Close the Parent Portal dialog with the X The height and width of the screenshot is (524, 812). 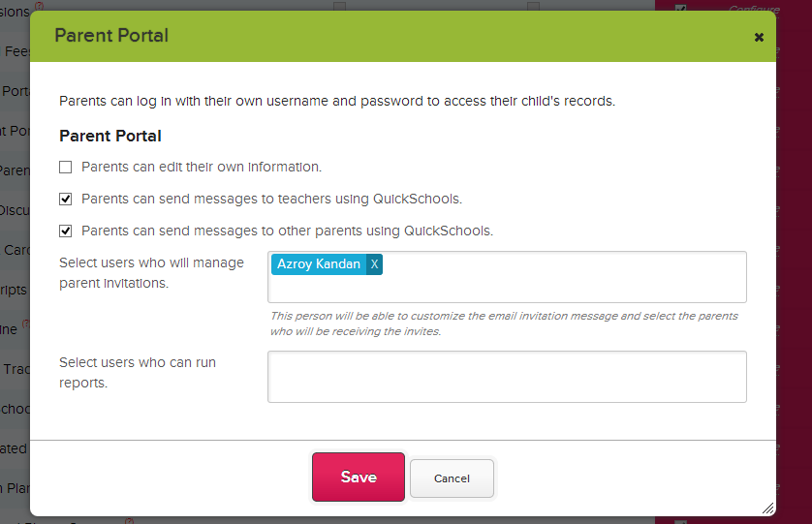[x=759, y=37]
